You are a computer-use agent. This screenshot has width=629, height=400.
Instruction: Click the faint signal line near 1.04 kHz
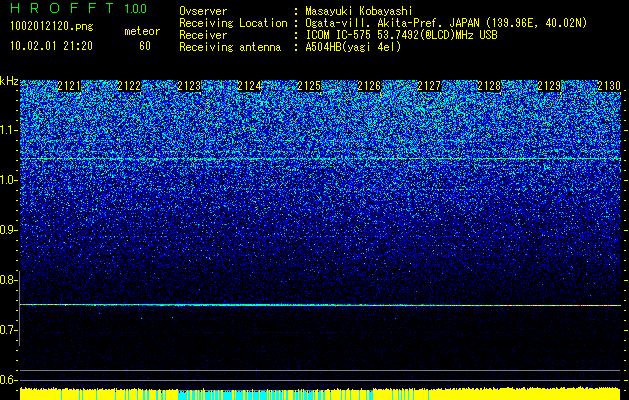click(321, 159)
